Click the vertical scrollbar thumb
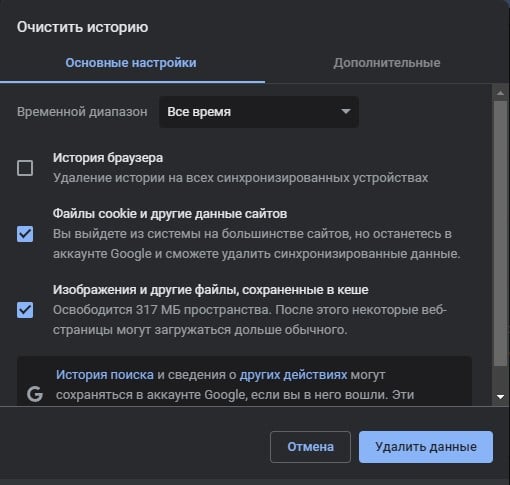This screenshot has height=485, width=510. pos(500,233)
